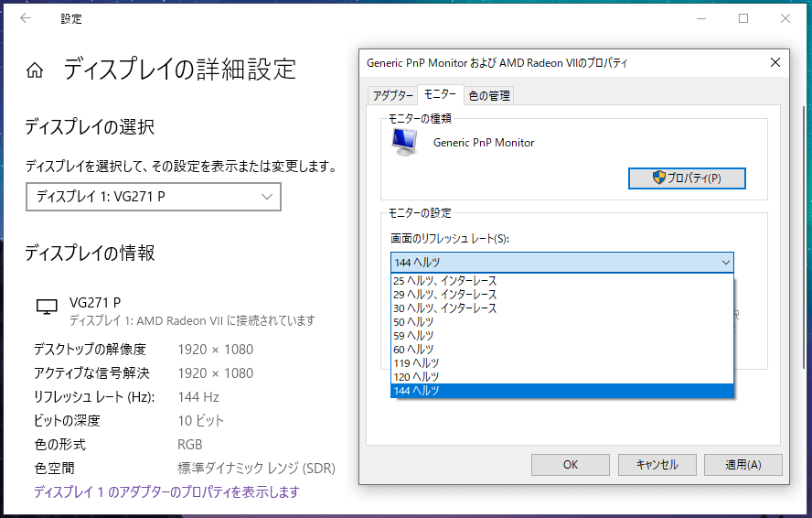The height and width of the screenshot is (518, 812).
Task: Select 119 ヘルツ refresh rate
Action: (562, 363)
